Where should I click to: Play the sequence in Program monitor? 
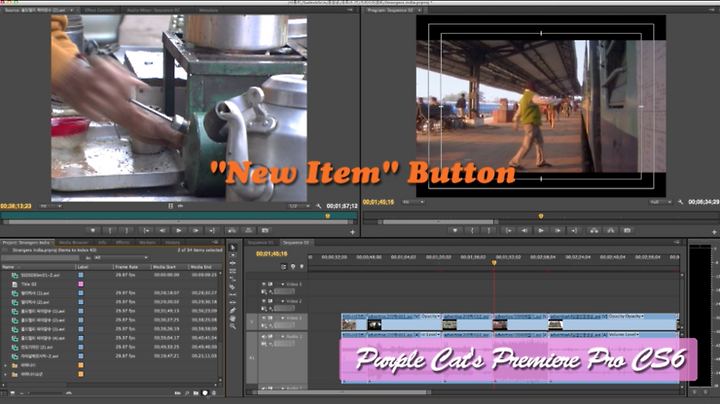[x=541, y=230]
